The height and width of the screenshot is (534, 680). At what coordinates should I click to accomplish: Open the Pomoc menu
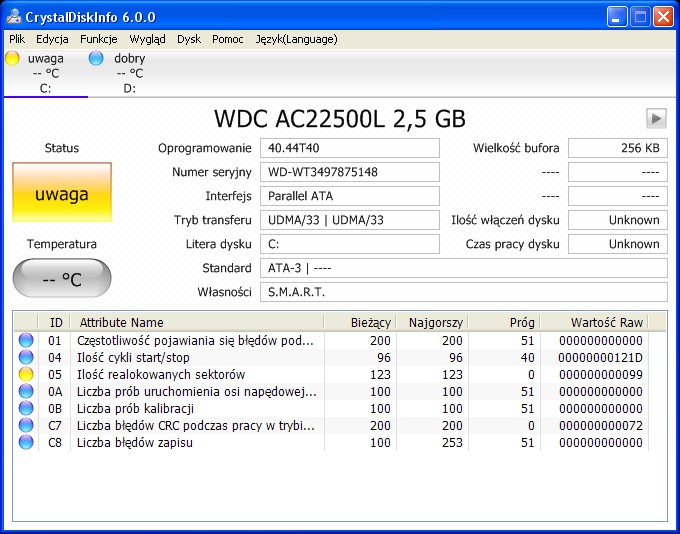click(228, 39)
